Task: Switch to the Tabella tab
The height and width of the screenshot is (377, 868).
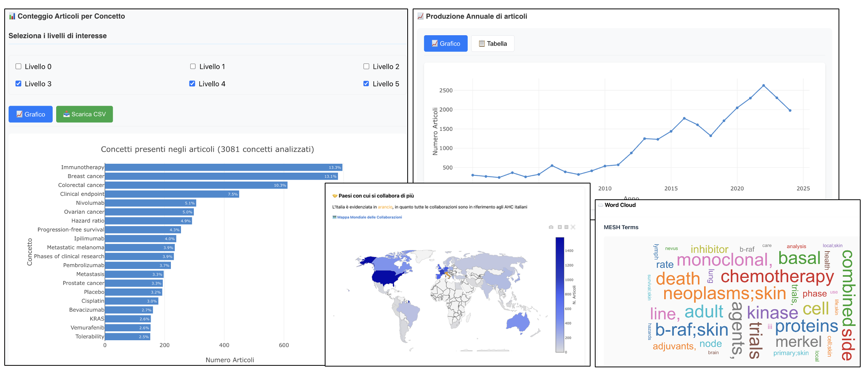Action: pos(493,44)
